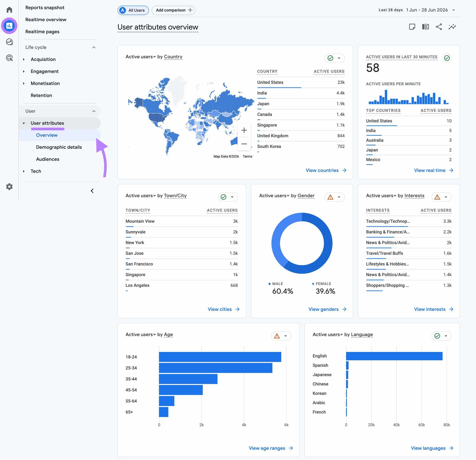
Task: Click the green check on Town/City card
Action: coord(223,197)
